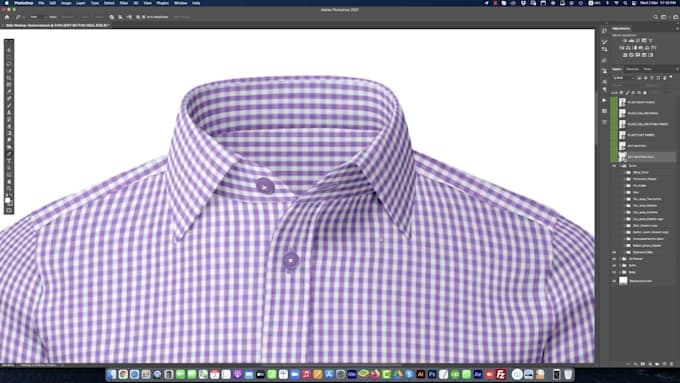Select the Rectangular Marquee tool
680x383 pixels.
pyautogui.click(x=9, y=57)
